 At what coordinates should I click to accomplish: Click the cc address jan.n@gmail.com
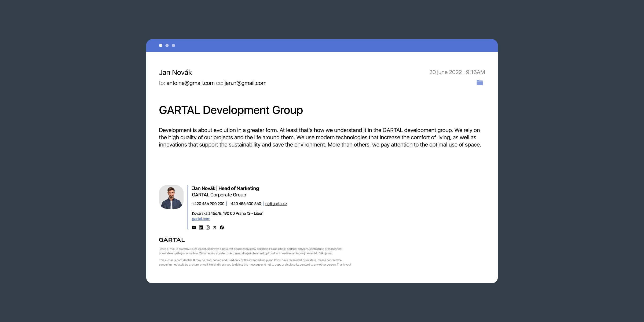[245, 83]
